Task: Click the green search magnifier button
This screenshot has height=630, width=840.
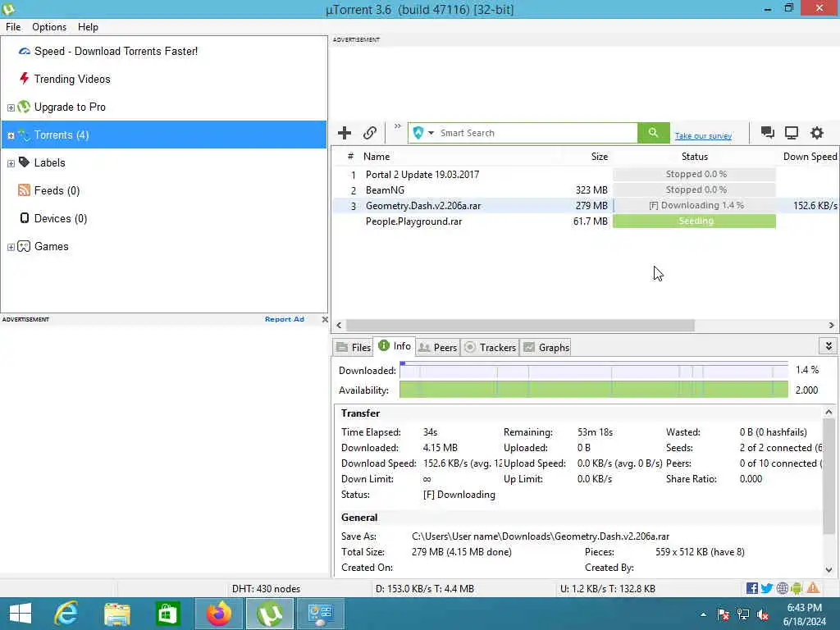Action: tap(653, 132)
